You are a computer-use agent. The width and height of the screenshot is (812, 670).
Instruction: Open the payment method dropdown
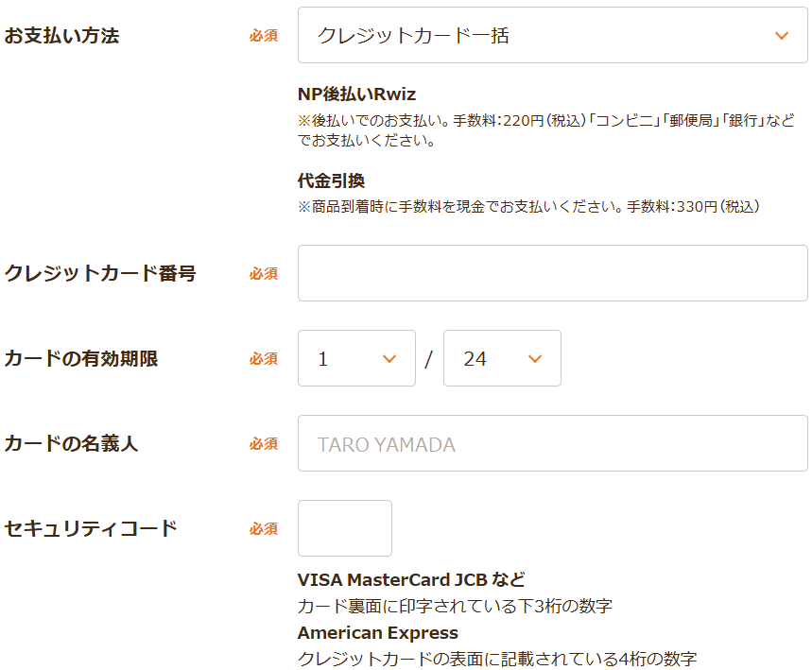[552, 36]
